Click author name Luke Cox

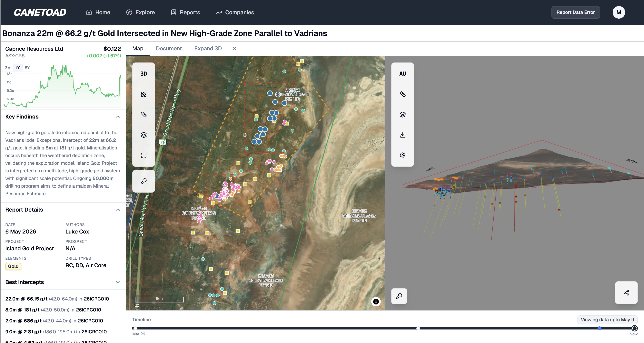[x=77, y=232]
